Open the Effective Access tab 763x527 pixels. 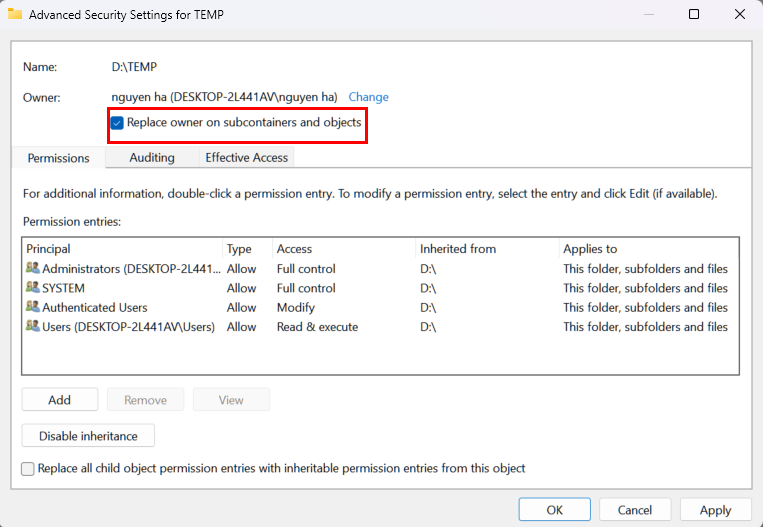click(246, 158)
